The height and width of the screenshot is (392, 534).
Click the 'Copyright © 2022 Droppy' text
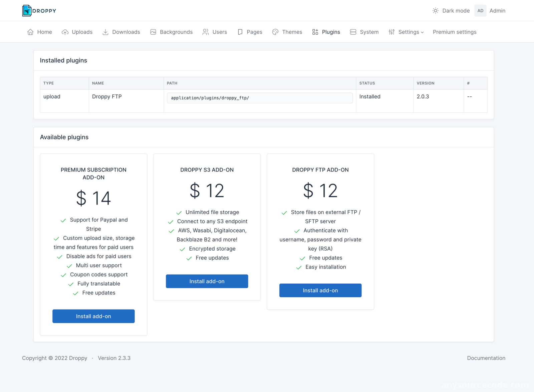pyautogui.click(x=55, y=358)
